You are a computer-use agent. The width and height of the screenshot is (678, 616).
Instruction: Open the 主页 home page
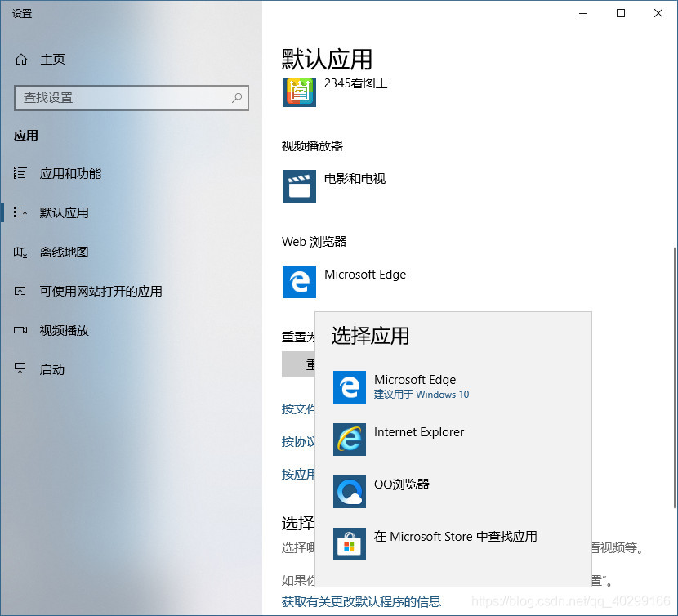(52, 60)
